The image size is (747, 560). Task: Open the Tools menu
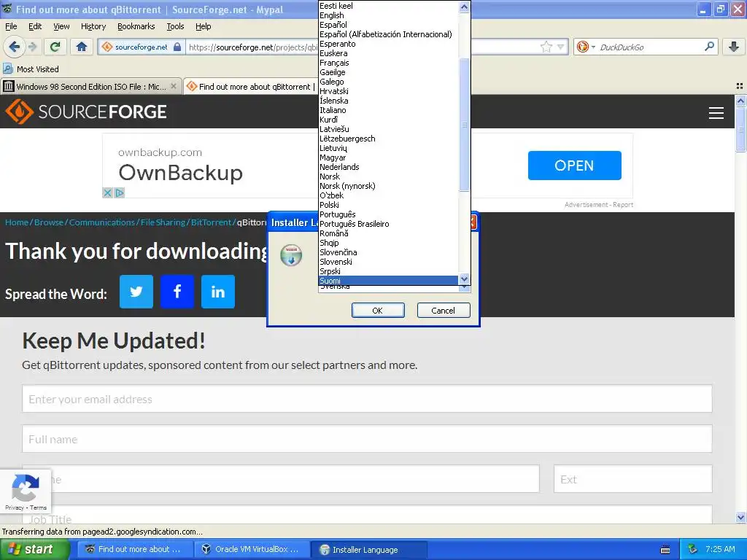(x=175, y=26)
